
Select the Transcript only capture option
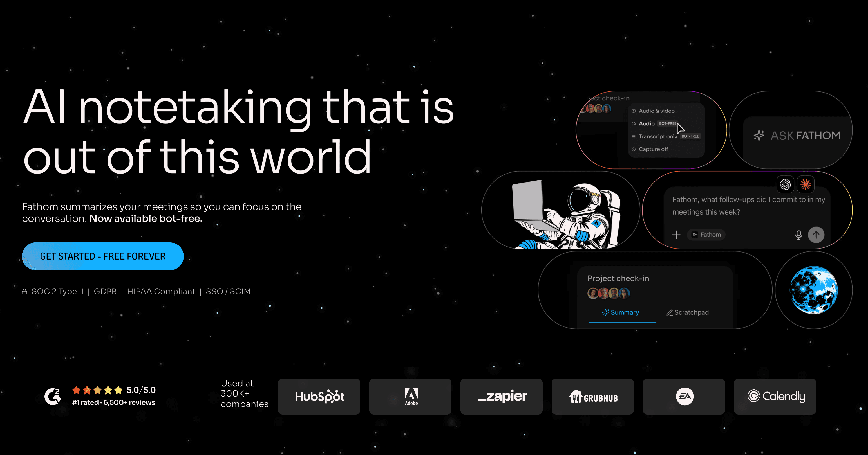tap(666, 136)
